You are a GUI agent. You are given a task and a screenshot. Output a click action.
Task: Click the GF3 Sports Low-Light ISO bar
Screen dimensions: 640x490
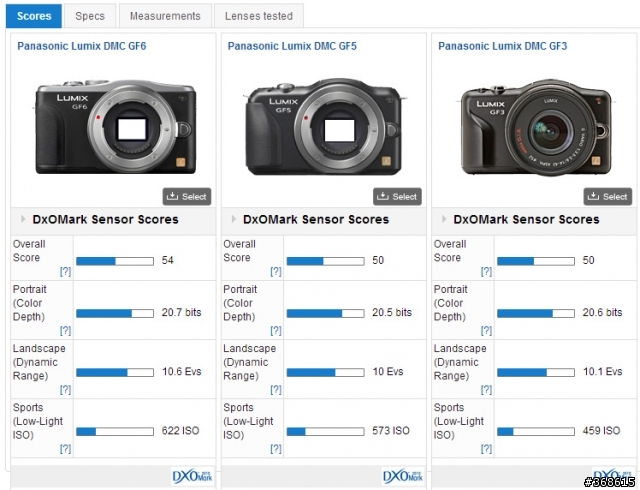coord(536,431)
